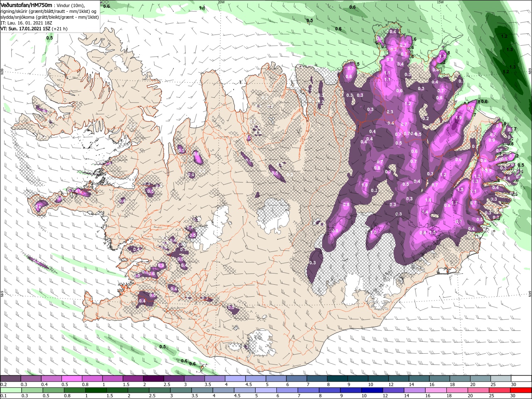Pick the bright red 30 swatch in lower legend
Screen dimensions: 532x399
click(521, 390)
